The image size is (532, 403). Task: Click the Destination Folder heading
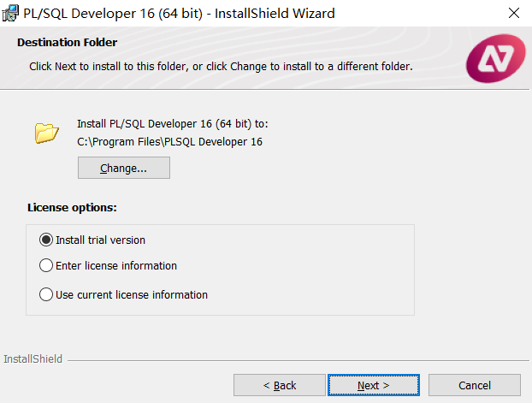pos(68,43)
